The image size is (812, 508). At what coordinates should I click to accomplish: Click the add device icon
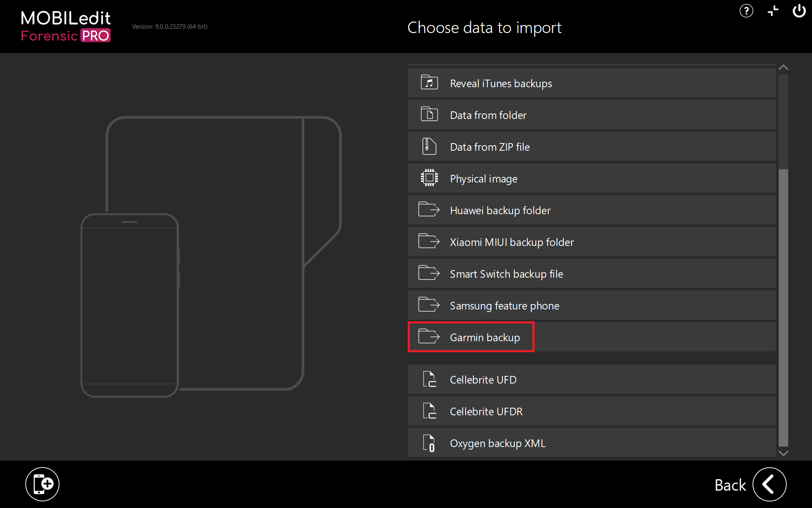tap(42, 484)
